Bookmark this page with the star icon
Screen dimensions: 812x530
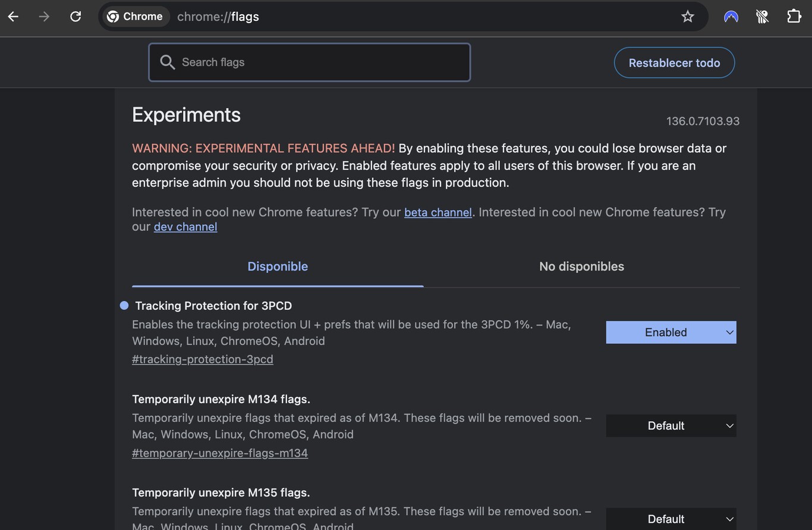pos(688,17)
